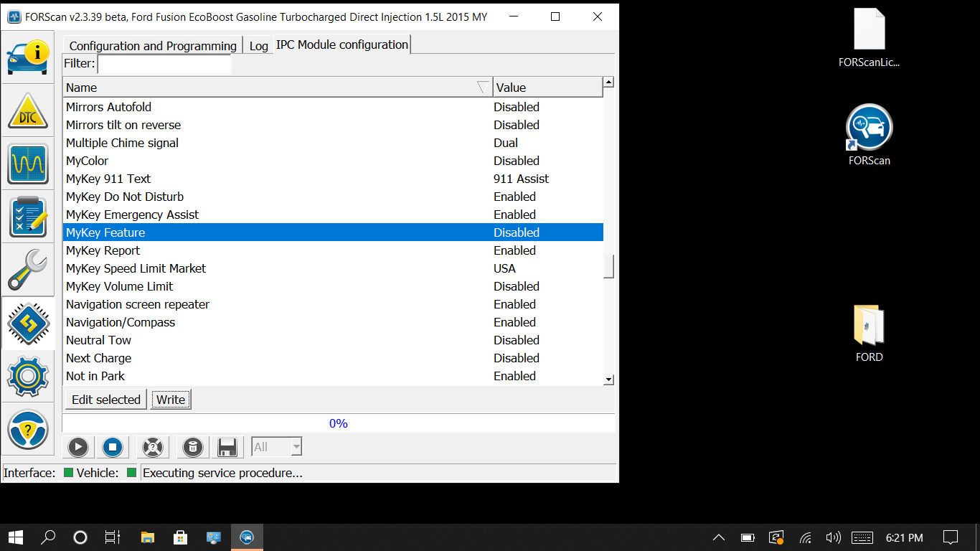Open the vehicle information section
Image resolution: width=980 pixels, height=551 pixels.
(x=28, y=57)
